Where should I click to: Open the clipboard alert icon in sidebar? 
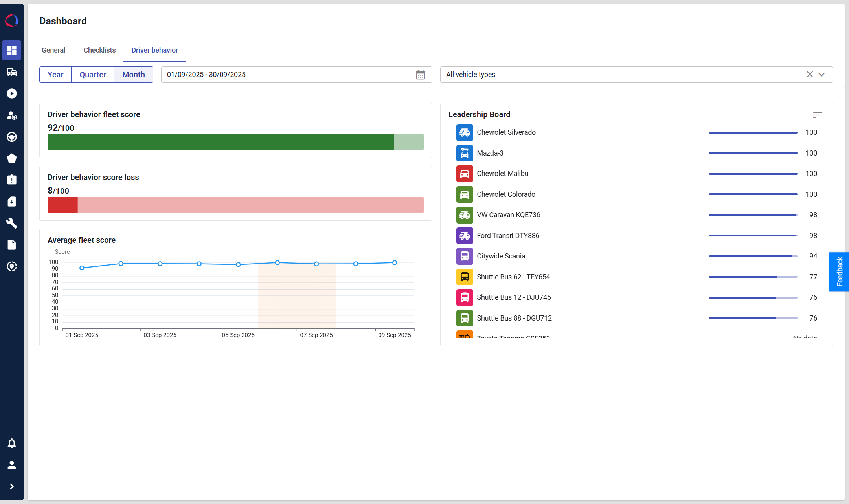12,180
